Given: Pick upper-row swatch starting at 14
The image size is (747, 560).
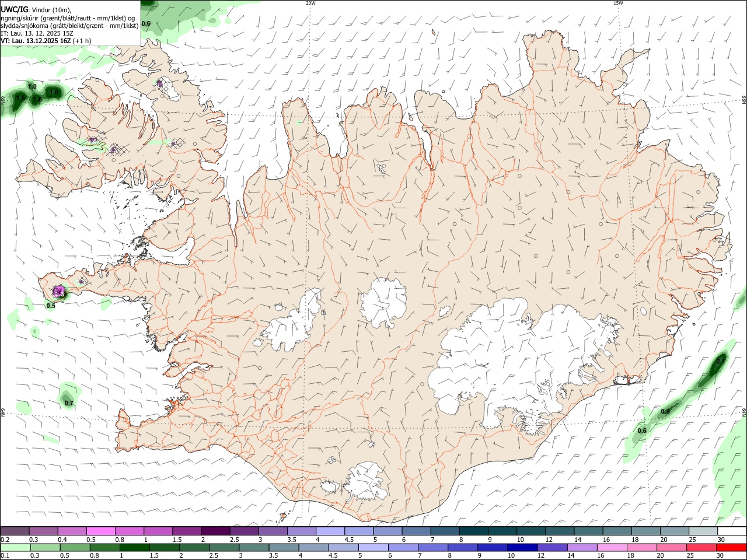Looking at the screenshot, I should [x=588, y=531].
